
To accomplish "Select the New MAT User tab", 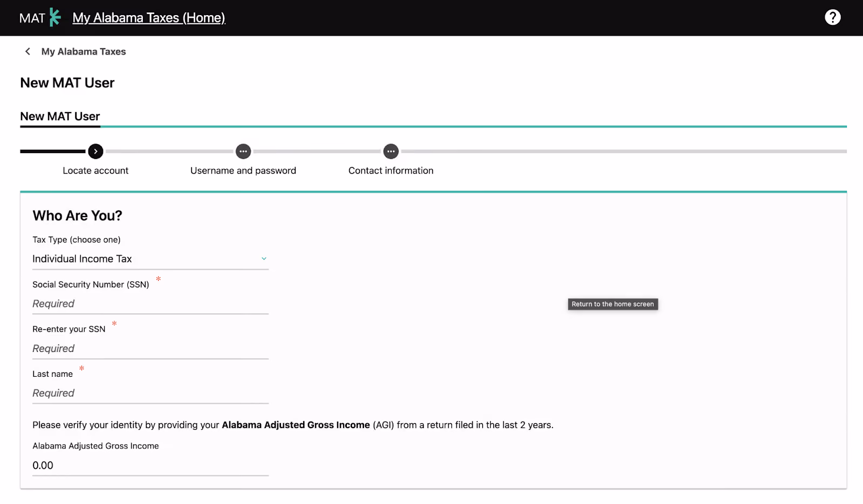I will click(60, 116).
